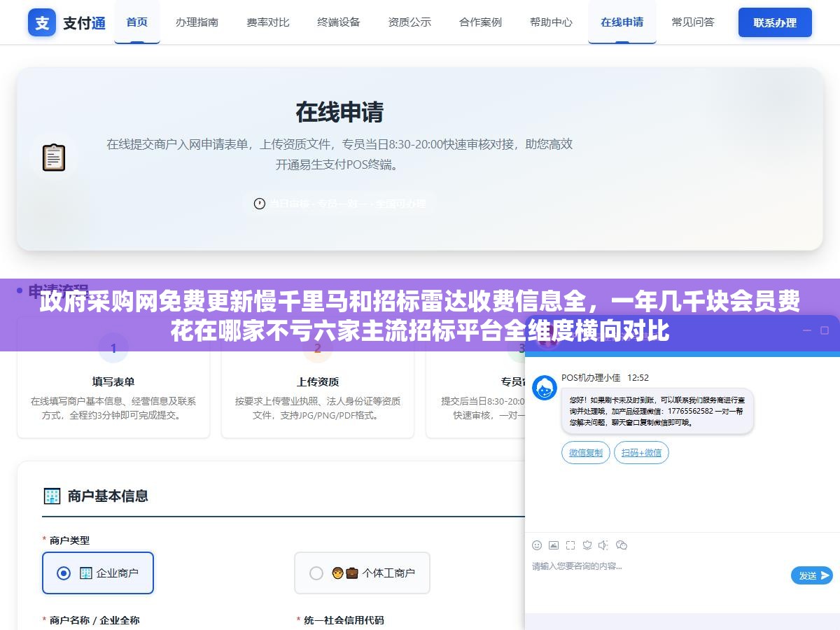Click the rating icon in chat toolbar

[587, 545]
